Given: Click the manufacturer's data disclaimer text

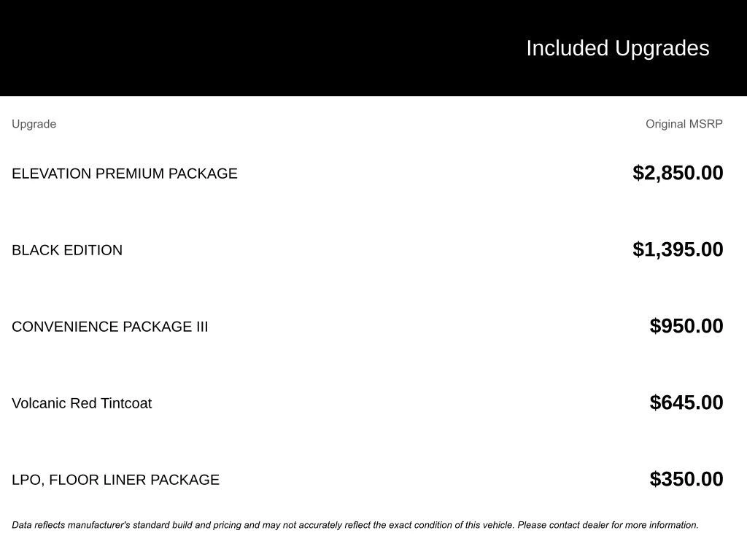Looking at the screenshot, I should [x=355, y=525].
